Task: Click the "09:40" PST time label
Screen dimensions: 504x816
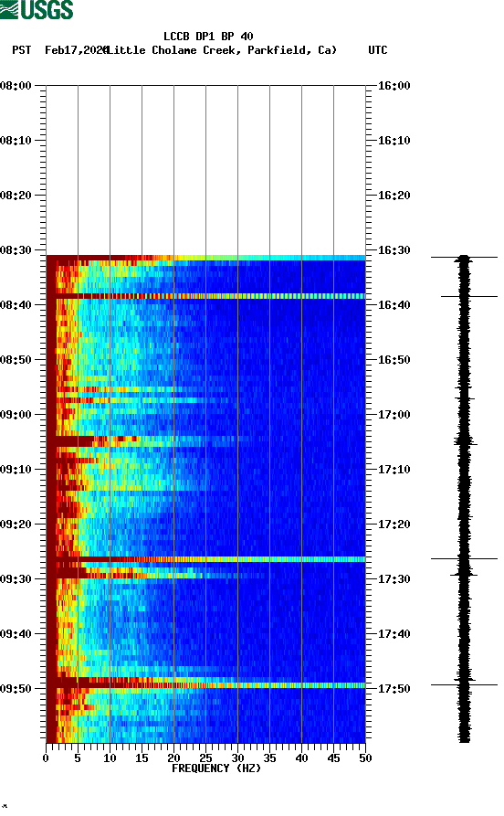Action: coord(16,634)
